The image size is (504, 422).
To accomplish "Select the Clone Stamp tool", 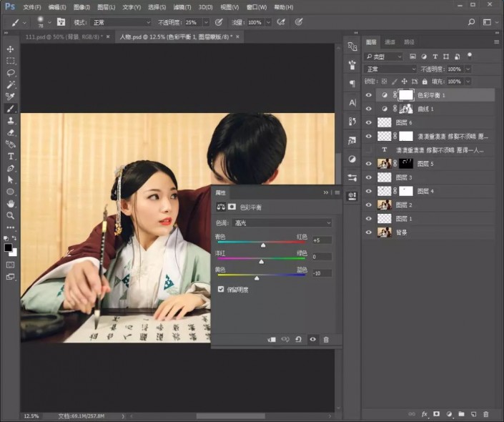I will click(10, 121).
